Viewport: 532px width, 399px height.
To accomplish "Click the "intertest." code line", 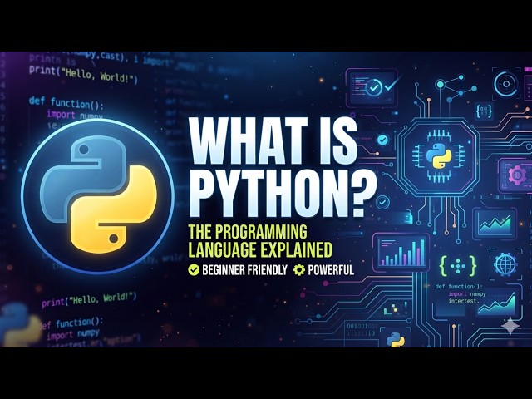I will point(464,301).
